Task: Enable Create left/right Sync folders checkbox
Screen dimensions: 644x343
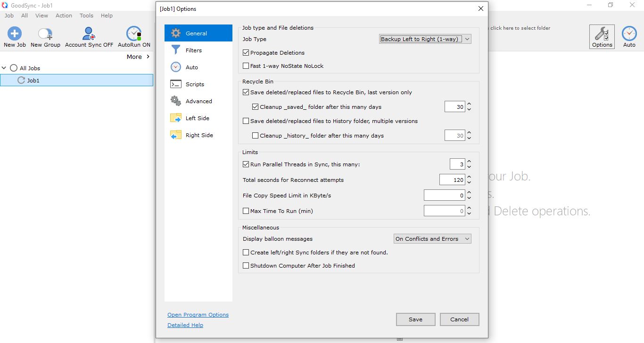Action: point(246,253)
